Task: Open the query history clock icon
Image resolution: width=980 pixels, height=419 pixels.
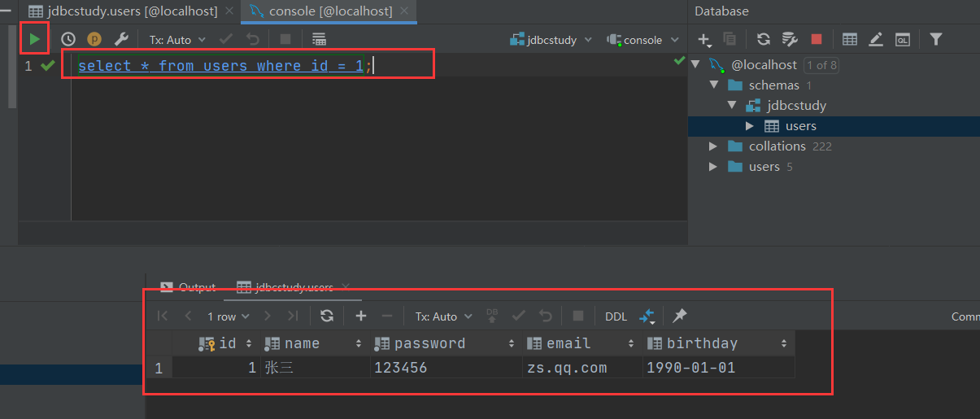Action: (68, 39)
